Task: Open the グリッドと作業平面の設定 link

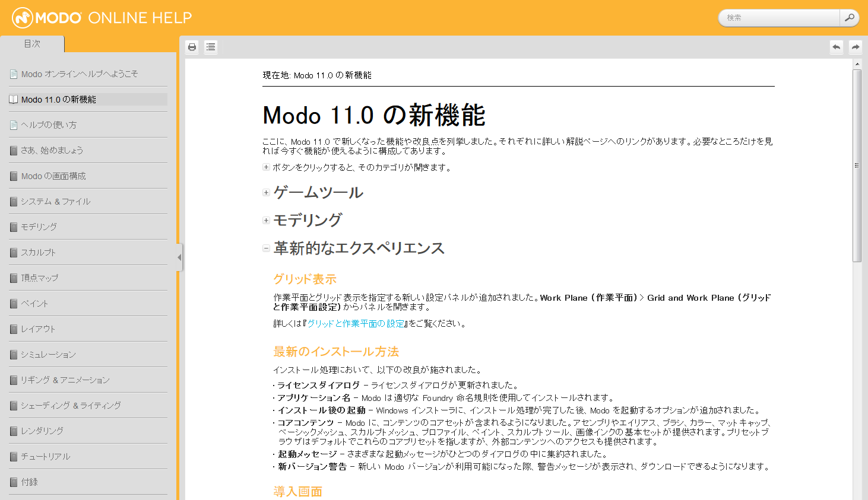Action: (356, 324)
